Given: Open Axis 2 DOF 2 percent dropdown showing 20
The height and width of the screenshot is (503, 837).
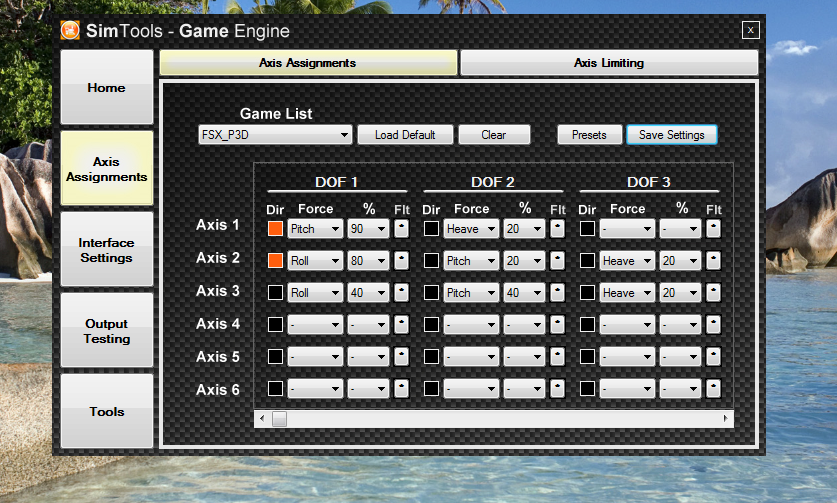Looking at the screenshot, I should tap(524, 261).
